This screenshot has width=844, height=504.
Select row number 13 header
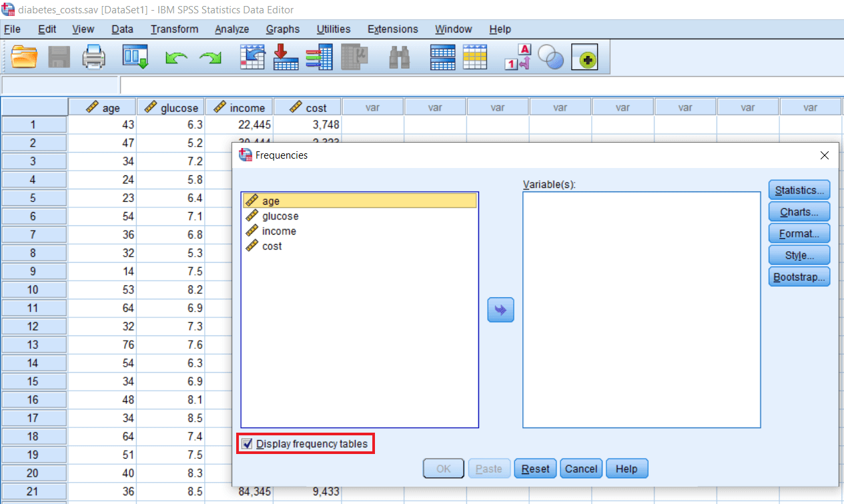click(x=34, y=345)
